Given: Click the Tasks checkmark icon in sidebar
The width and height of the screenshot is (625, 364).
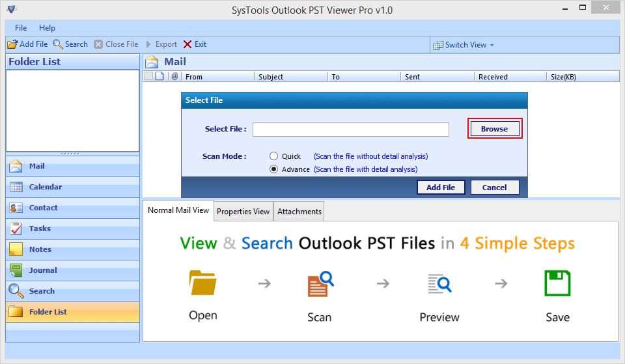Looking at the screenshot, I should (16, 229).
